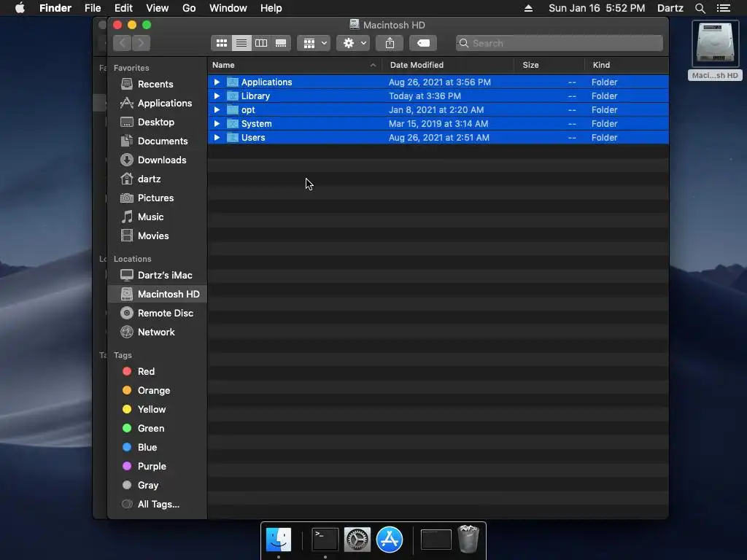Sort by the Kind column header
747x560 pixels.
(627, 65)
